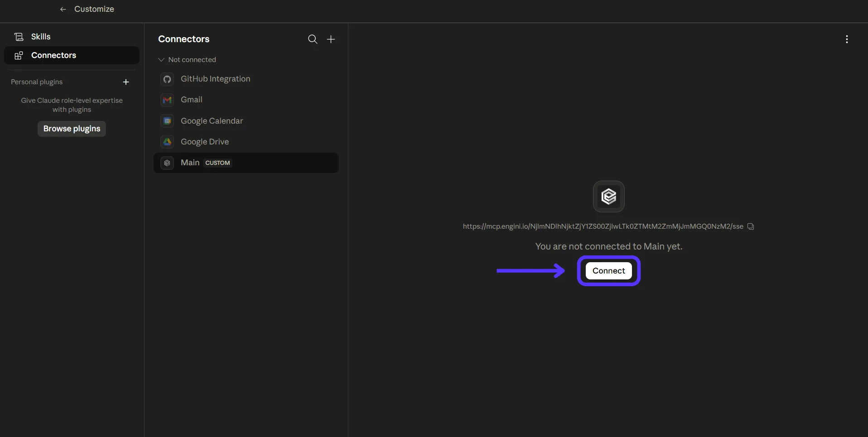Click the Customize title text
Image resolution: width=868 pixels, height=437 pixels.
point(94,9)
